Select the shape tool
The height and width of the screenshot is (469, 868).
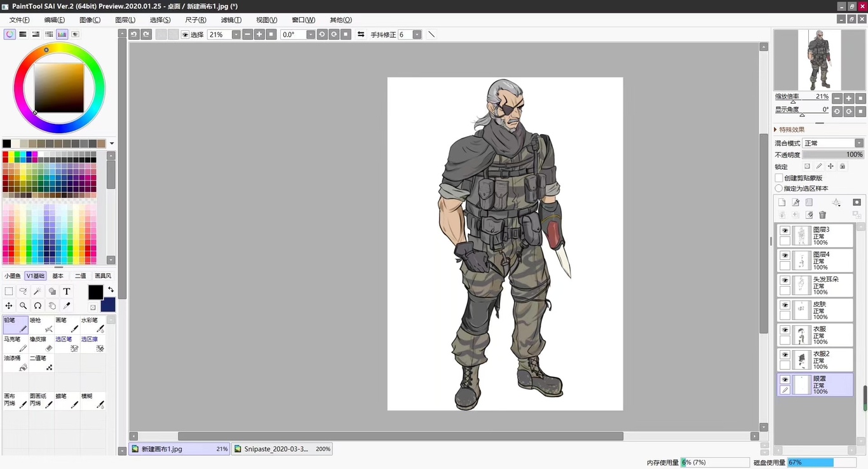click(x=52, y=291)
